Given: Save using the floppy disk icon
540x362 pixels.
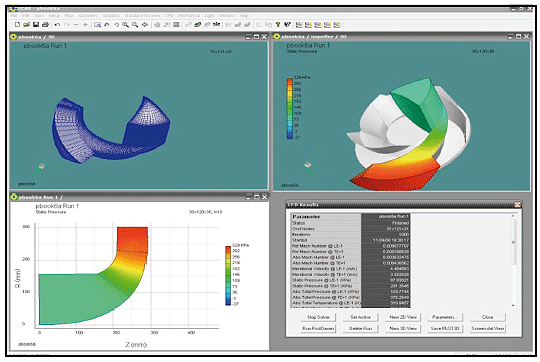Looking at the screenshot, I should 35,25.
